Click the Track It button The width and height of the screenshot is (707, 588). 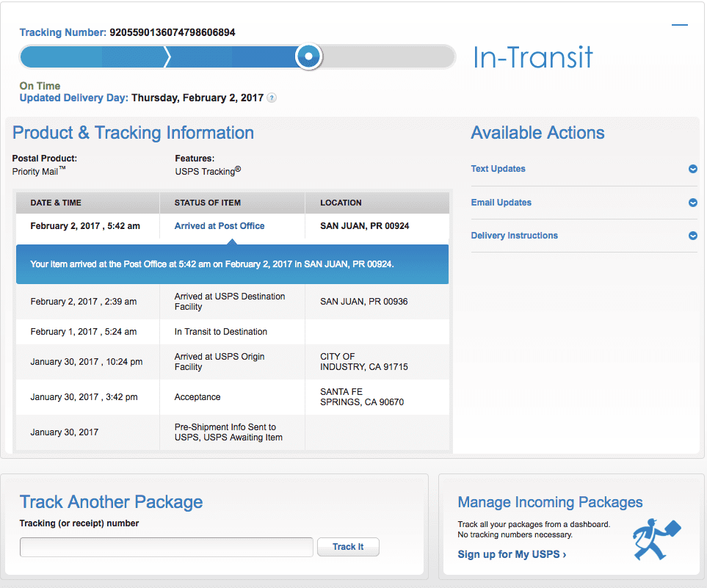tap(348, 546)
